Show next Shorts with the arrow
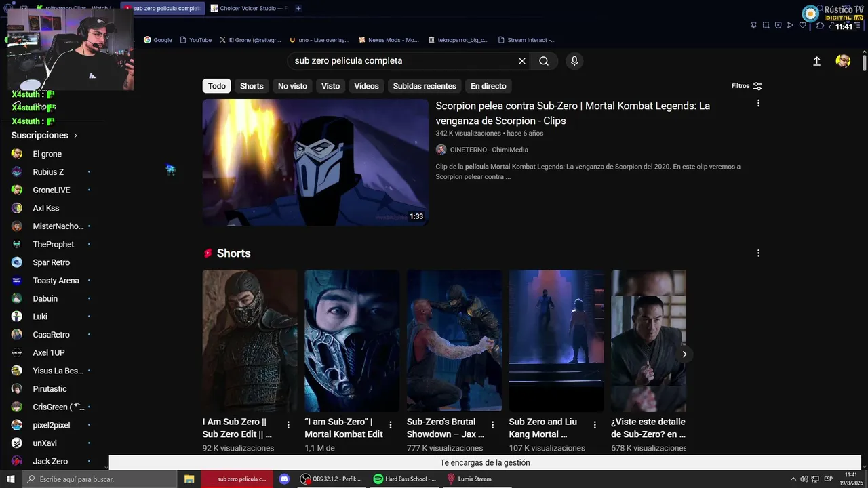 click(684, 354)
